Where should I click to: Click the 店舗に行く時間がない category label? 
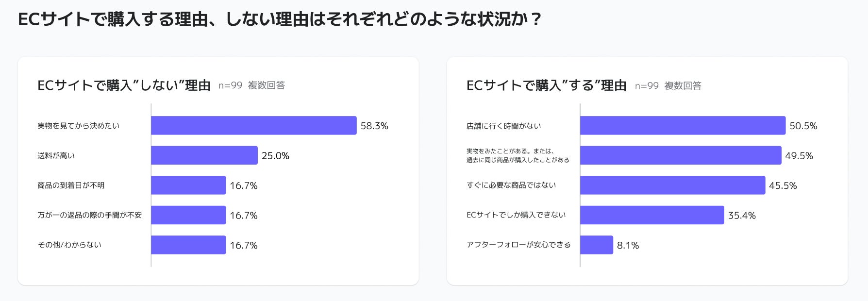coord(503,126)
